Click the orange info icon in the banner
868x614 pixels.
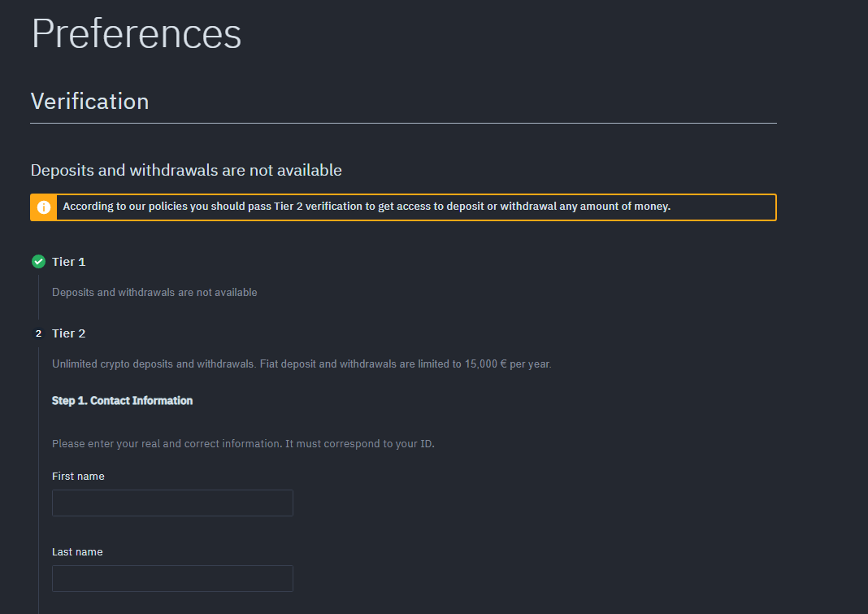pyautogui.click(x=44, y=207)
